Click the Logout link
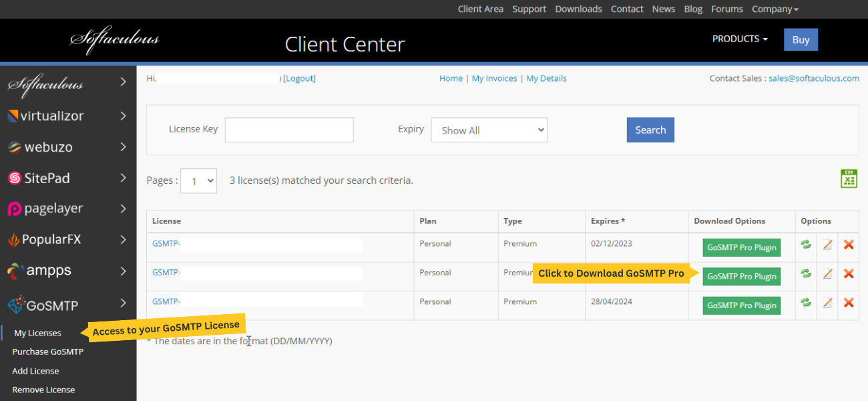The image size is (868, 401). 299,78
